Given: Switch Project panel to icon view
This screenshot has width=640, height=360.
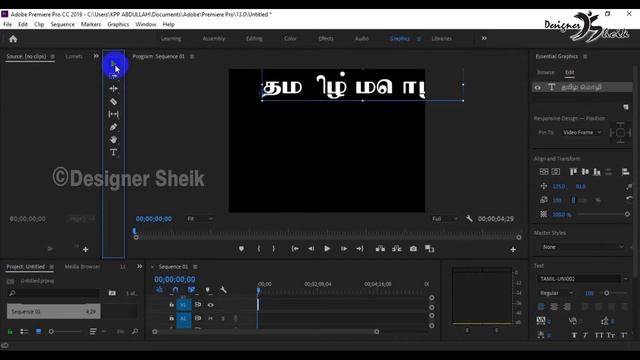Looking at the screenshot, I should click(38, 331).
